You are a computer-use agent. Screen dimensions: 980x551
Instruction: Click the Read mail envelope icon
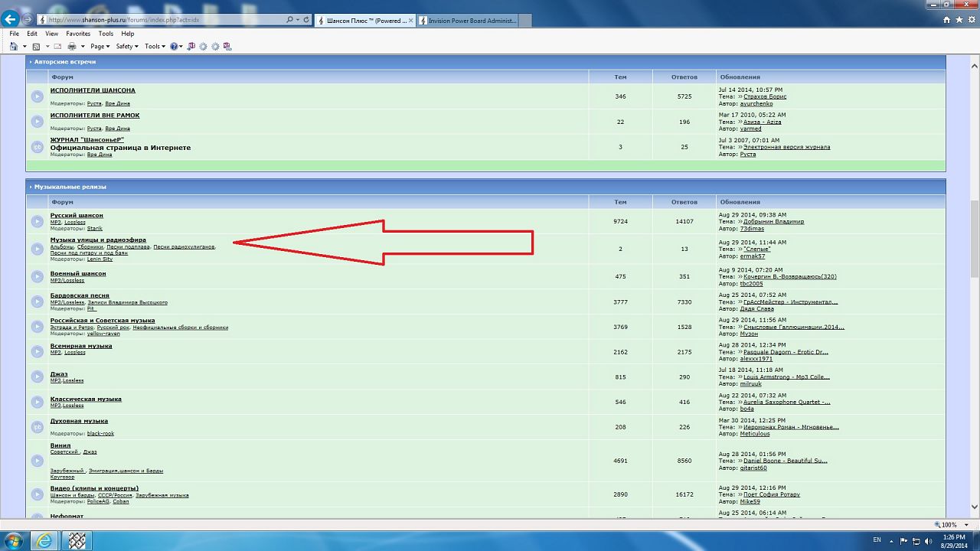tap(57, 47)
